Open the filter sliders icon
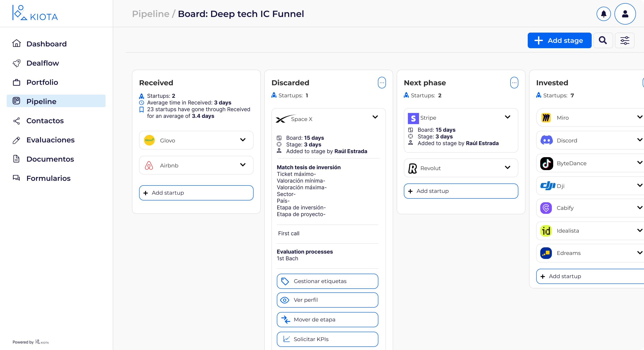Image resolution: width=644 pixels, height=350 pixels. (x=625, y=40)
